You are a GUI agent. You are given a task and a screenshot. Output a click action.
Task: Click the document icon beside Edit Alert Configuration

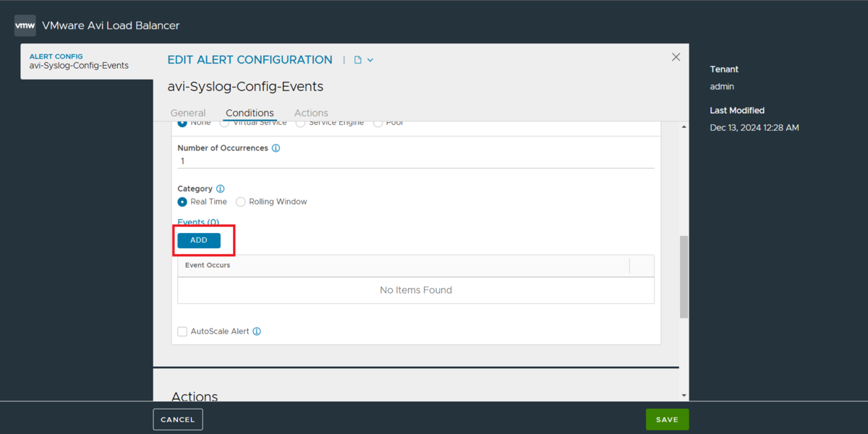coord(357,60)
